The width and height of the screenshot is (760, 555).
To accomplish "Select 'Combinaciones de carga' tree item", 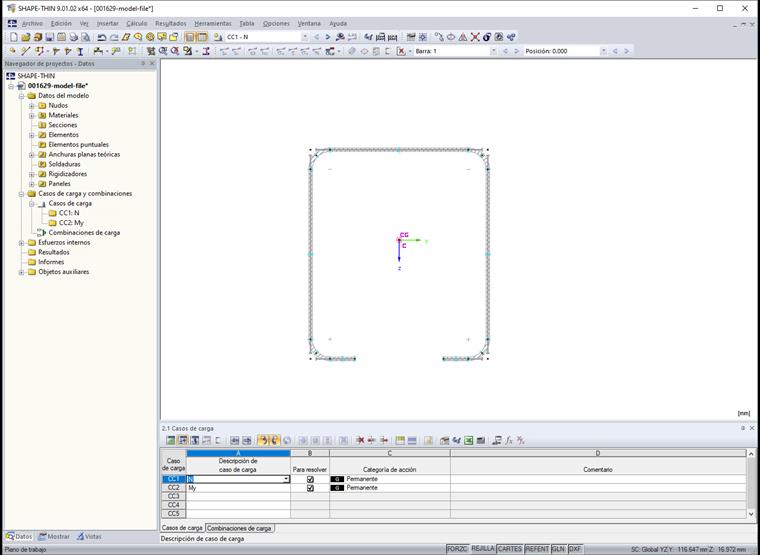I will click(x=84, y=233).
